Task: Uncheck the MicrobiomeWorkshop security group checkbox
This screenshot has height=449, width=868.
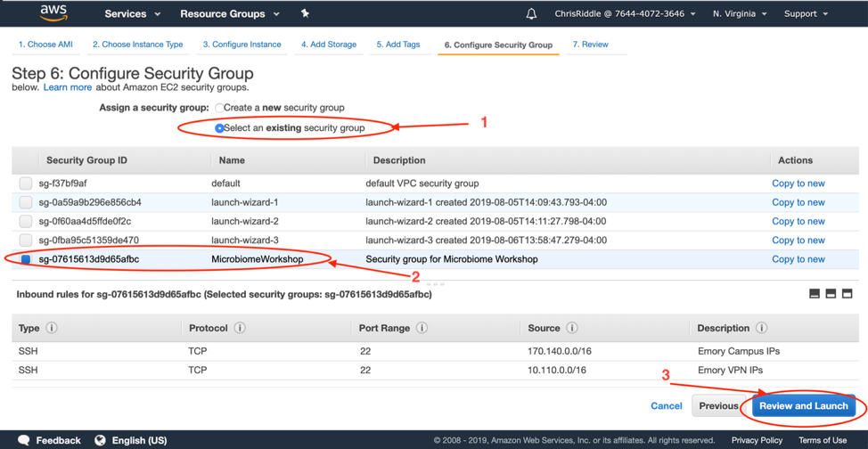Action: pyautogui.click(x=26, y=259)
